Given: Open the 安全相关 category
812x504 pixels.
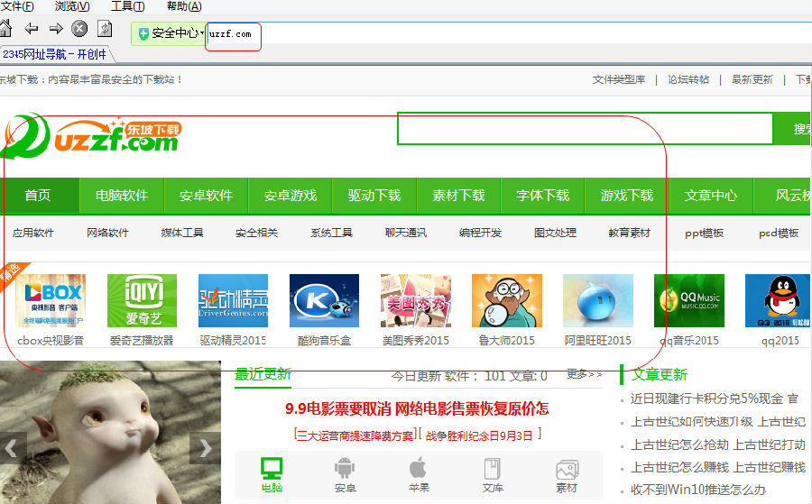Looking at the screenshot, I should click(257, 233).
